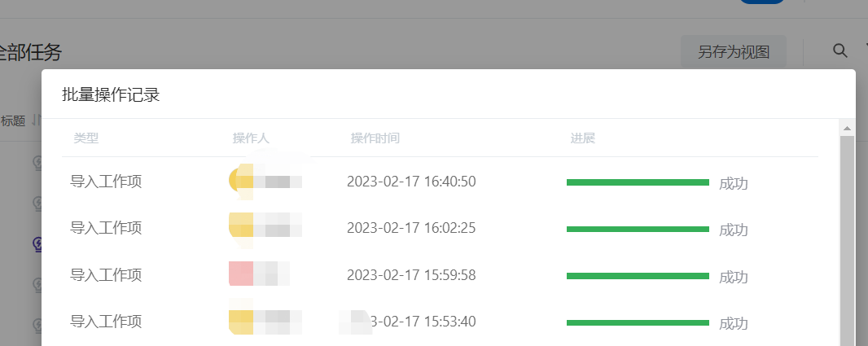
Task: Click the search magnifier icon
Action: [x=840, y=51]
